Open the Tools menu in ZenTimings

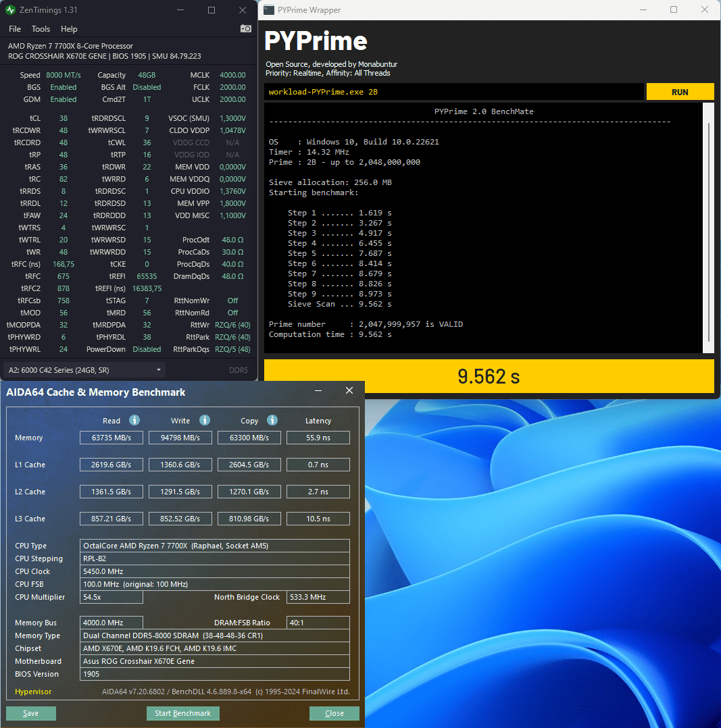pos(41,29)
